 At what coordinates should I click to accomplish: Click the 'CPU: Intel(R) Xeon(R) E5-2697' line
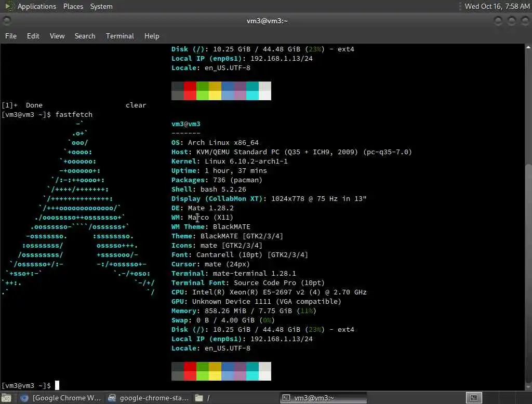269,292
